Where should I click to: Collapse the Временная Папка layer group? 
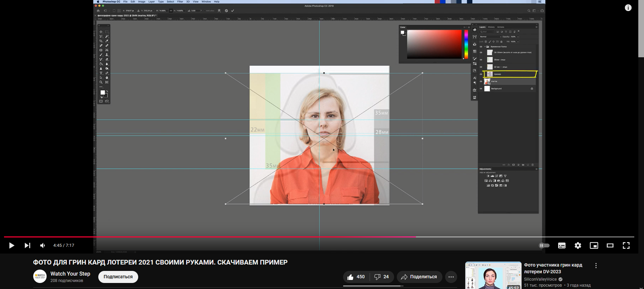point(485,47)
